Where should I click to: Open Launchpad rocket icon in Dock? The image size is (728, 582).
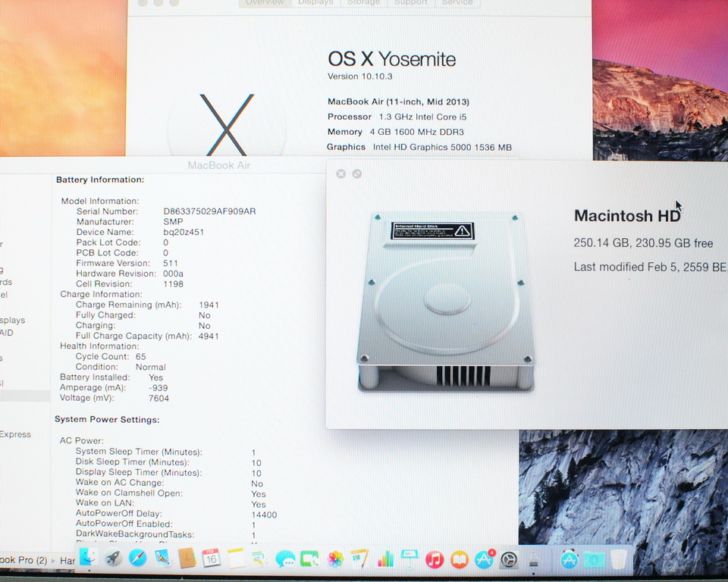point(113,559)
